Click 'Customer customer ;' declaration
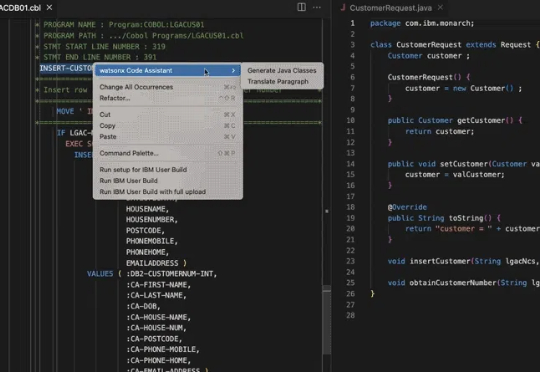Image resolution: width=540 pixels, height=372 pixels. pos(428,56)
